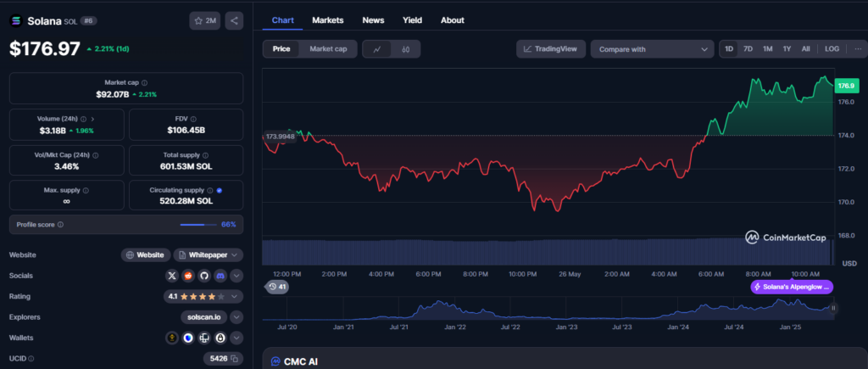Image resolution: width=868 pixels, height=369 pixels.
Task: Click the 176.9 current price label
Action: [845, 86]
